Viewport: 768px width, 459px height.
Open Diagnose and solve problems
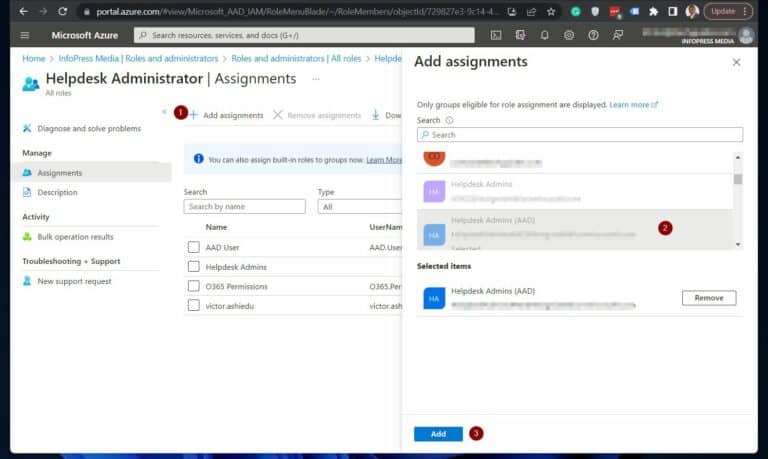point(89,128)
